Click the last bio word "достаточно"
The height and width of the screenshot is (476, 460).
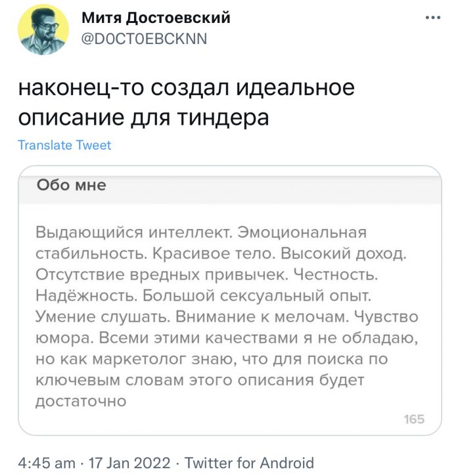tap(80, 400)
